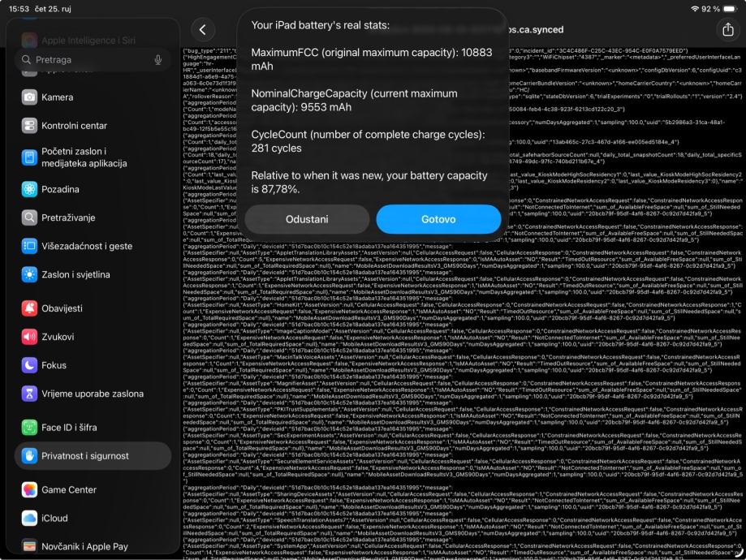Image resolution: width=746 pixels, height=560 pixels.
Task: Choose the Fokus sidebar entry
Action: point(93,365)
